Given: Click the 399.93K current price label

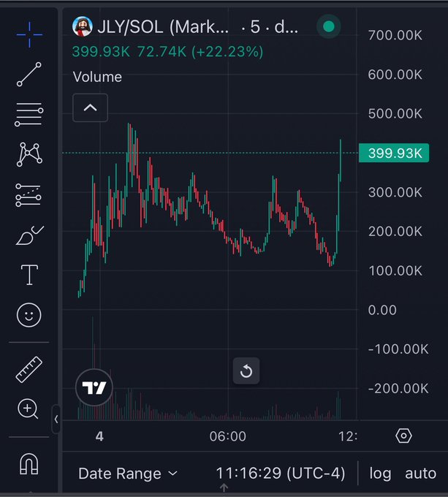Looking at the screenshot, I should coord(394,153).
